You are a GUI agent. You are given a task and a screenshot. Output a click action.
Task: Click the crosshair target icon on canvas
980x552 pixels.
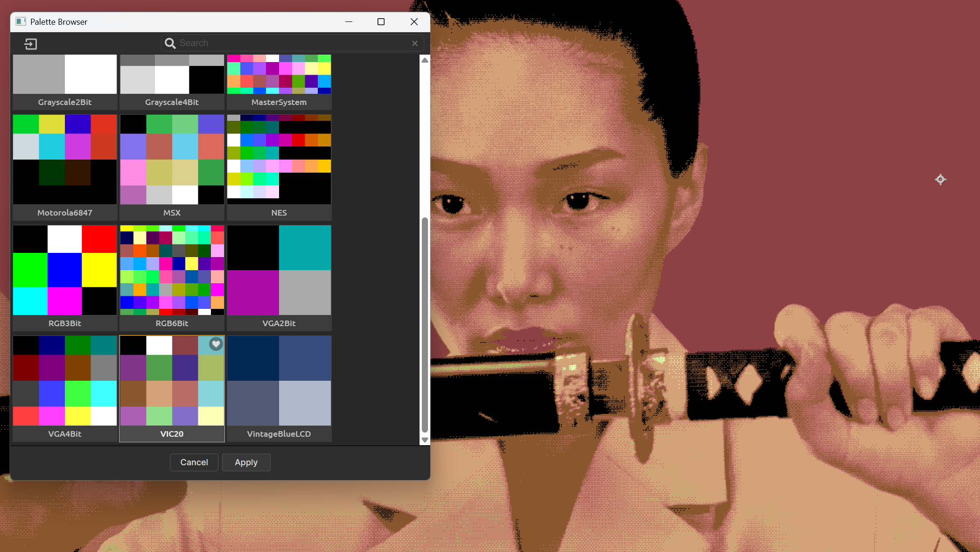[940, 180]
